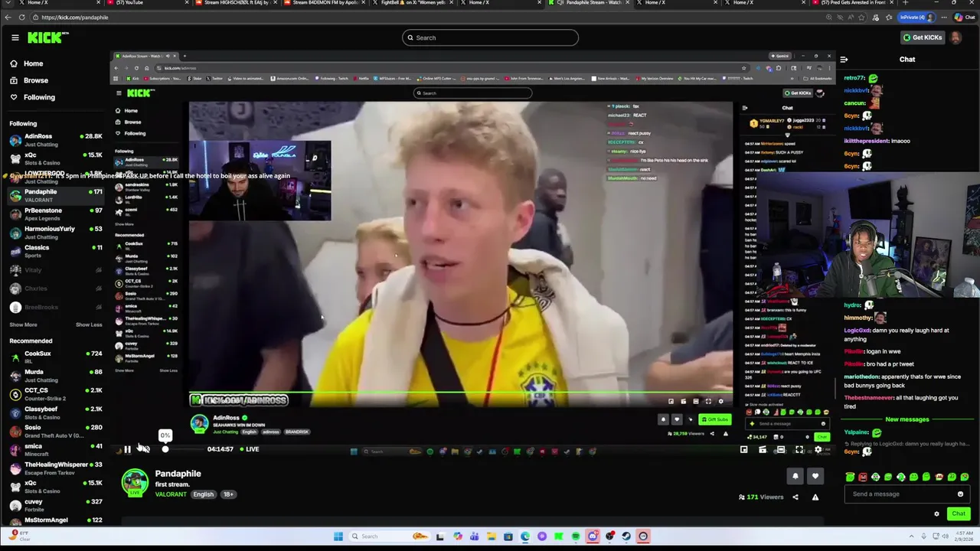Viewport: 980px width, 551px height.
Task: Open cuvey recommended channel
Action: point(54,505)
